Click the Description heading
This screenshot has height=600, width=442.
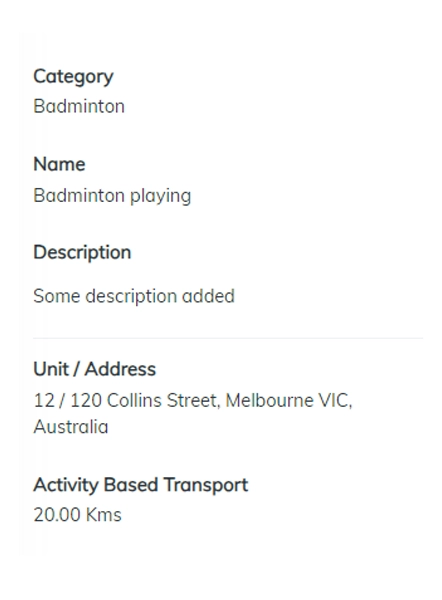(82, 253)
